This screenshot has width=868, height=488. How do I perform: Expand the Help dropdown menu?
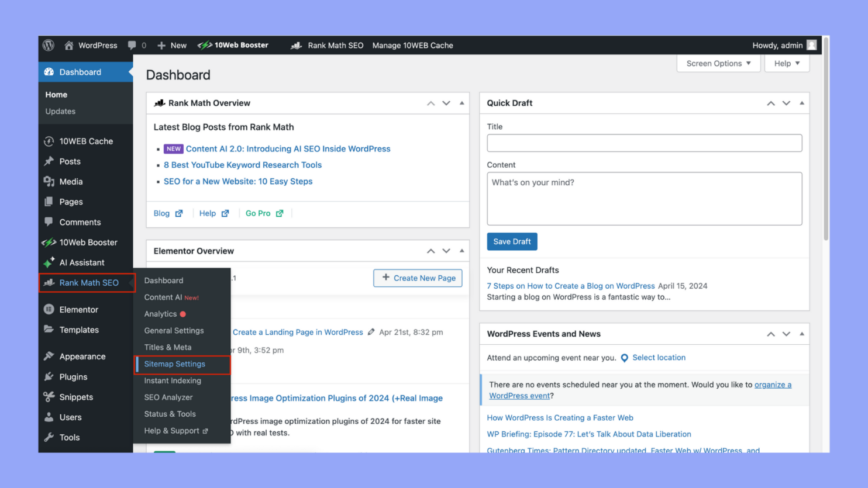coord(786,63)
